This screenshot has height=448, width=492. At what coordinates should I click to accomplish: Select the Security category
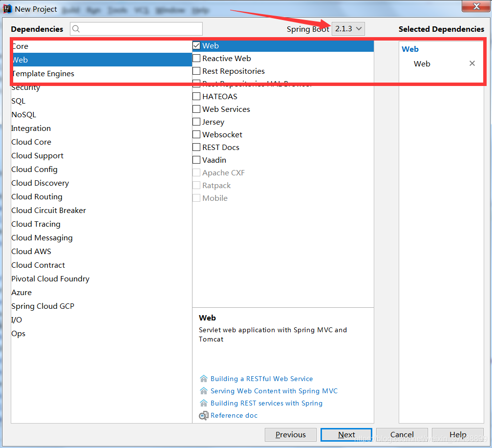pyautogui.click(x=101, y=87)
